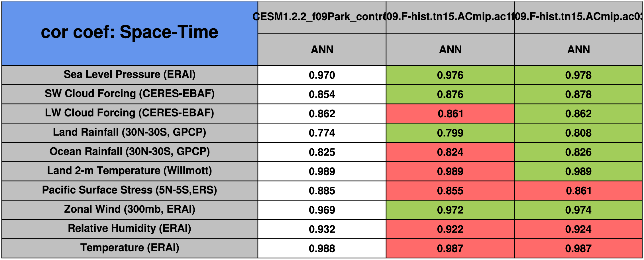Select the f09.F-hist.tn15.ACmip.ac1 column header
The height and width of the screenshot is (260, 644).
[x=450, y=17]
